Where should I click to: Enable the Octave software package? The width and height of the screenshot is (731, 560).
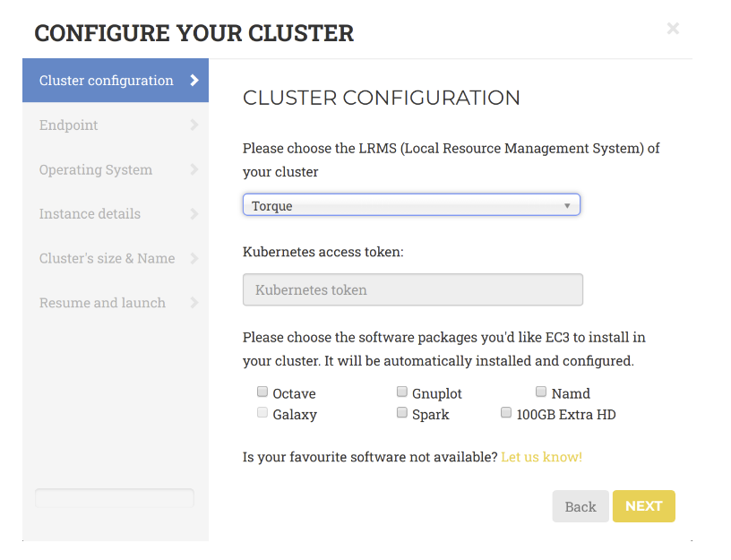[x=262, y=391]
